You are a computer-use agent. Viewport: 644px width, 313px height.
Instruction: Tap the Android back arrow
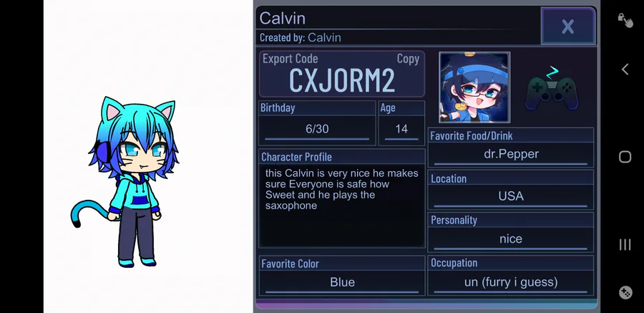tap(625, 69)
